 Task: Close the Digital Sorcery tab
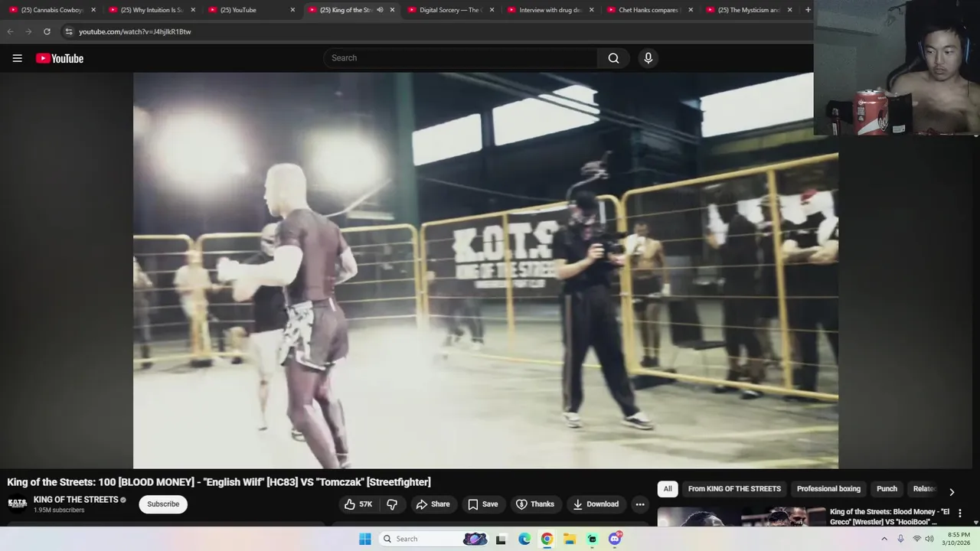492,10
